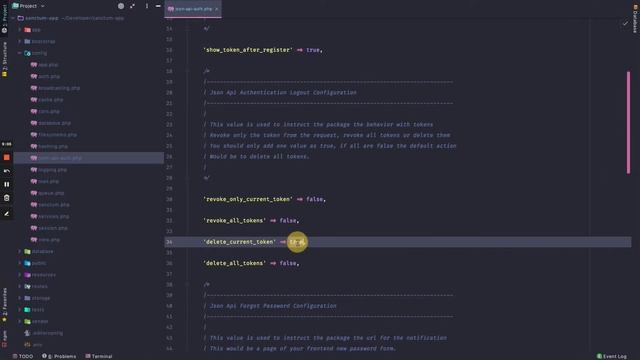This screenshot has width=640, height=360.
Task: Click the undo arrow in recorder toolbar
Action: (7, 171)
